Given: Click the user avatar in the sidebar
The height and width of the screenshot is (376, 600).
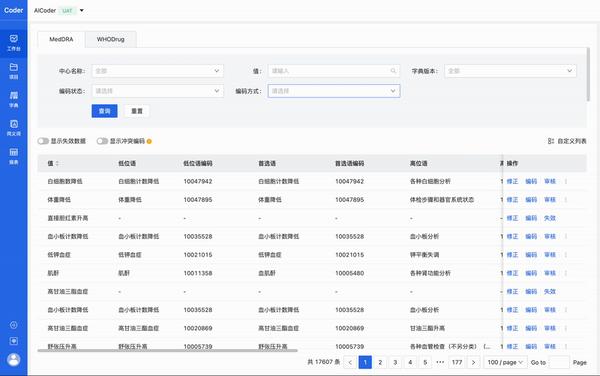Looking at the screenshot, I should coord(13,360).
